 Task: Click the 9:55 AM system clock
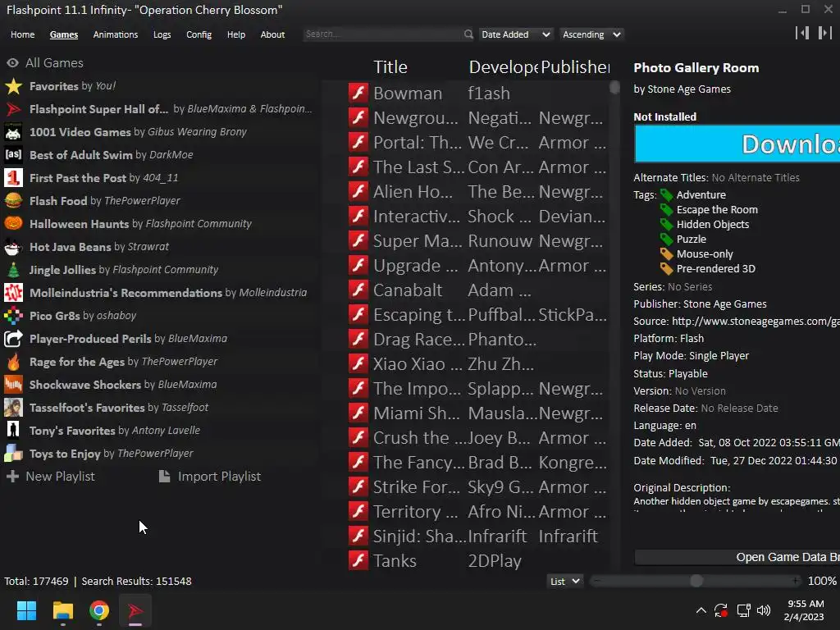tap(806, 604)
